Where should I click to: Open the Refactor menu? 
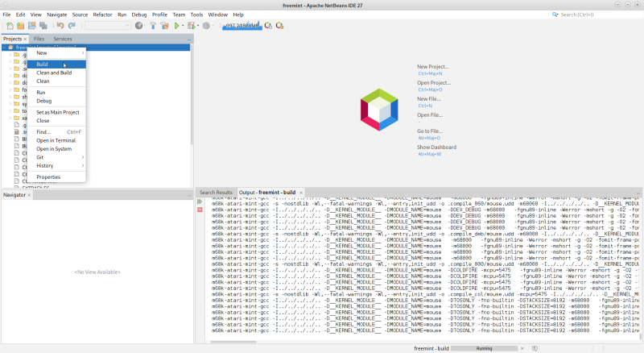coord(102,15)
